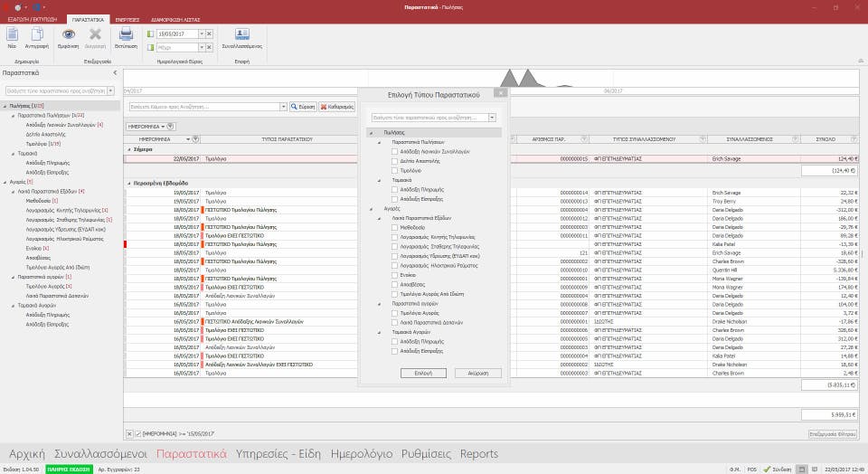
Task: Collapse the Περασμένη Εβδομάδα group
Action: point(129,184)
